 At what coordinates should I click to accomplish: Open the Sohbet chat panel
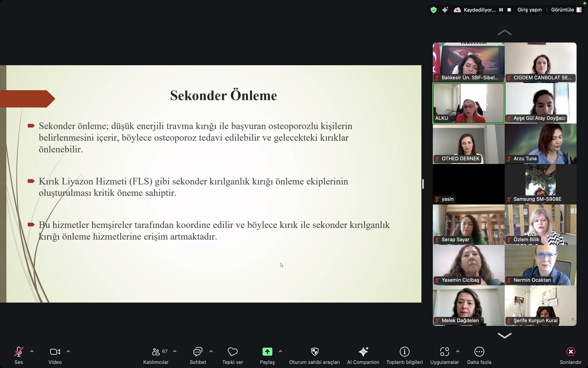198,355
